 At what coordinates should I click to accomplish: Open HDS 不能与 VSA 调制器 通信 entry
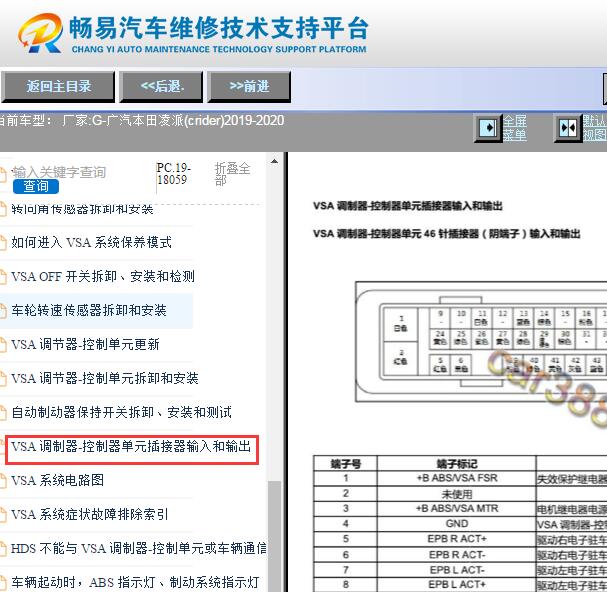tap(139, 549)
